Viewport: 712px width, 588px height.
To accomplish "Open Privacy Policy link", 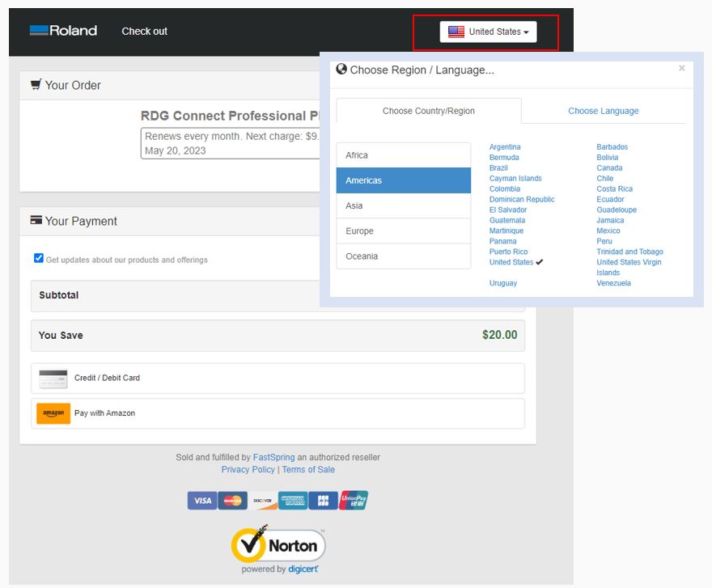I will click(x=248, y=469).
